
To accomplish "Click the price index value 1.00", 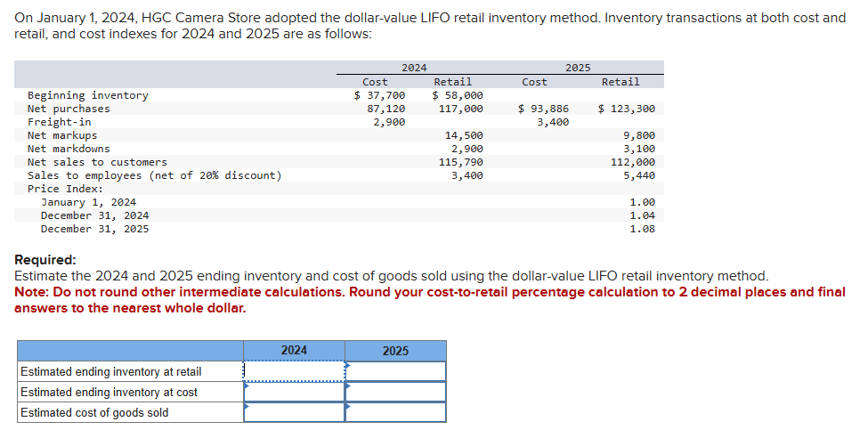I will pyautogui.click(x=643, y=202).
